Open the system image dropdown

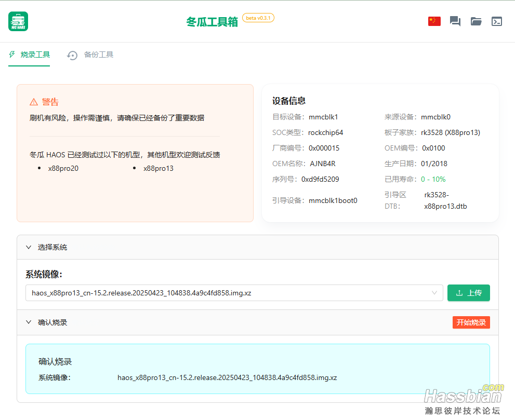(234, 293)
